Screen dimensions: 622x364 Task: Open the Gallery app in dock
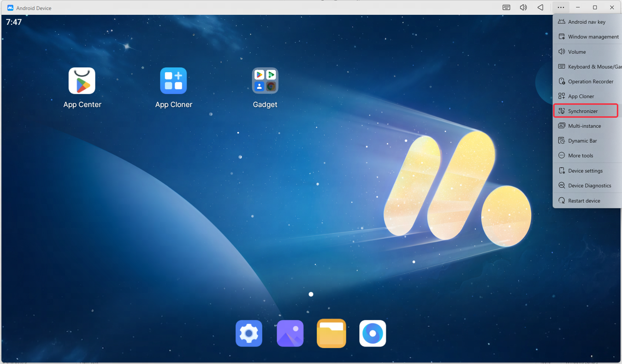[x=290, y=333]
